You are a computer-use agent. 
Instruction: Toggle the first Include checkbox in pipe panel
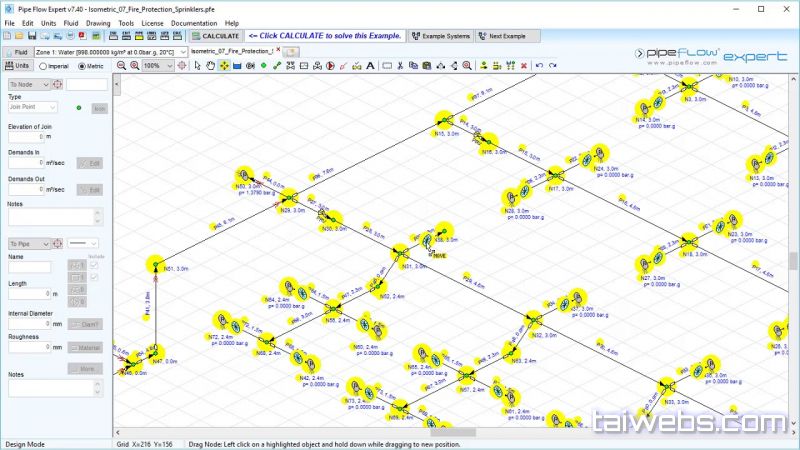[x=94, y=265]
